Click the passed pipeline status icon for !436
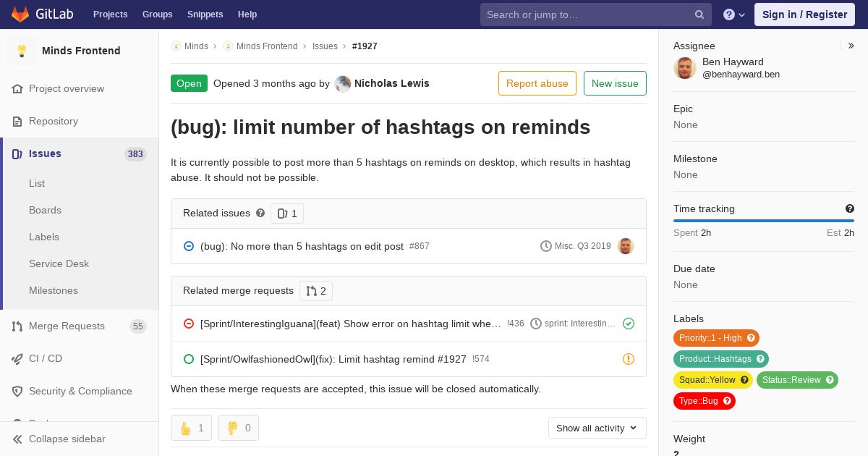Screen dimensions: 868x456 pyautogui.click(x=629, y=324)
